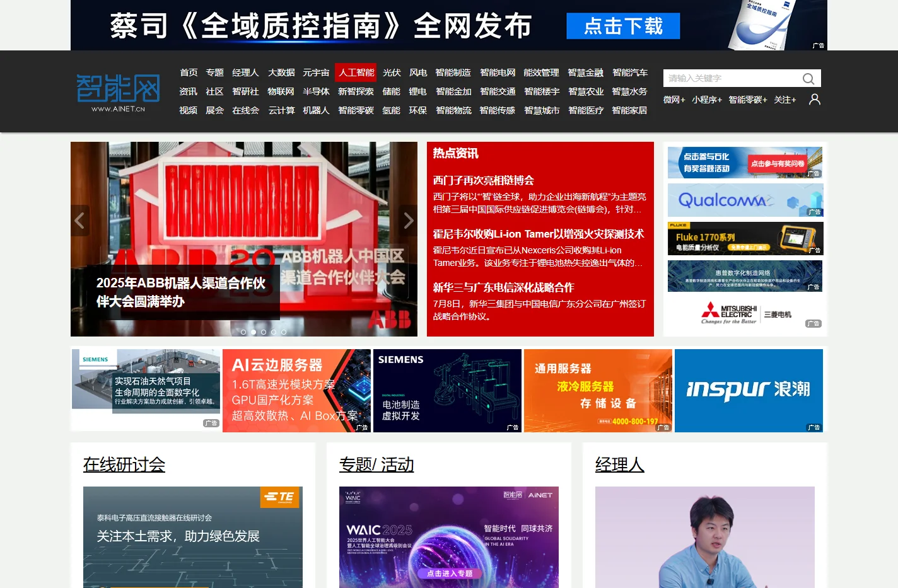Open the 首页 nav item

(x=189, y=72)
